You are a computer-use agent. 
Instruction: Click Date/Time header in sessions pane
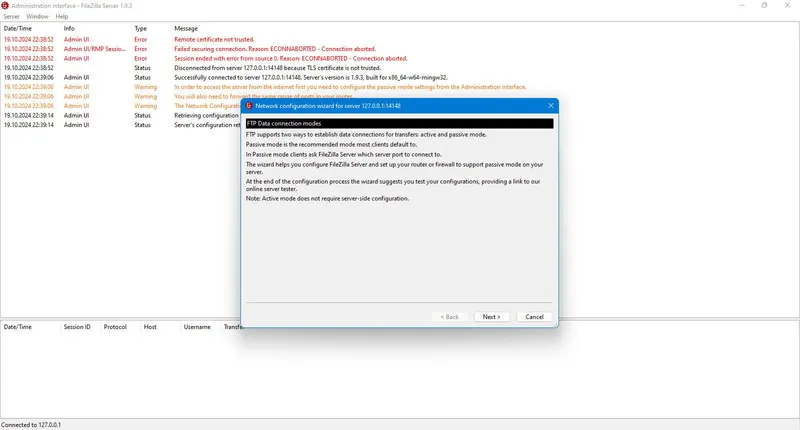[x=17, y=327]
